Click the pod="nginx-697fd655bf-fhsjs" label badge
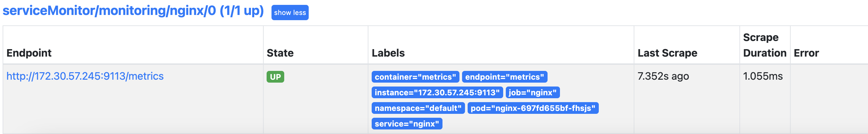Image resolution: width=868 pixels, height=134 pixels. (533, 108)
